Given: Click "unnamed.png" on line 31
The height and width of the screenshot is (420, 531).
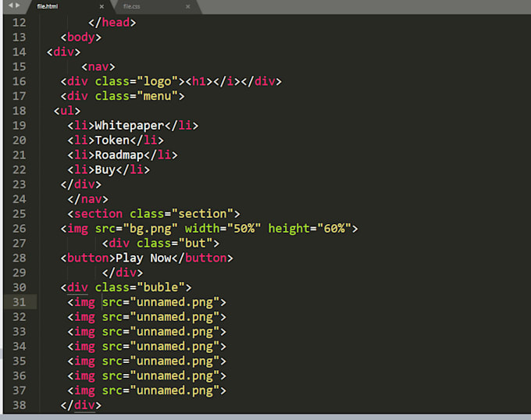Looking at the screenshot, I should (x=175, y=302).
